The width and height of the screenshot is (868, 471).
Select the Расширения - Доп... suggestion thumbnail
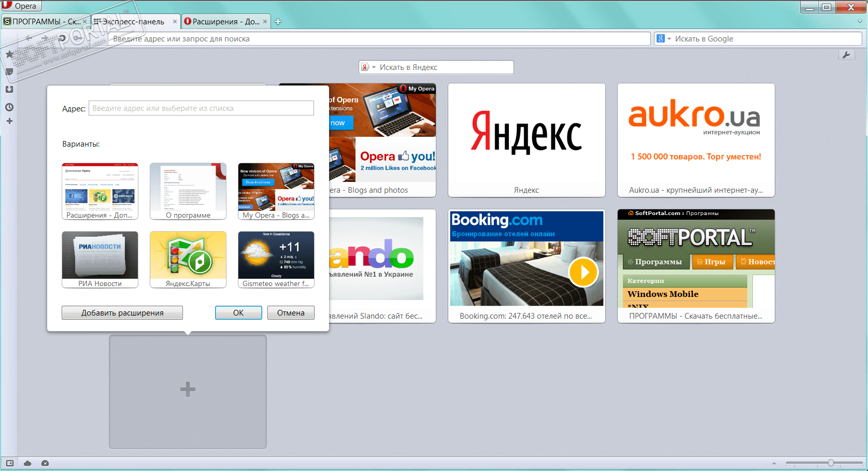click(x=100, y=191)
